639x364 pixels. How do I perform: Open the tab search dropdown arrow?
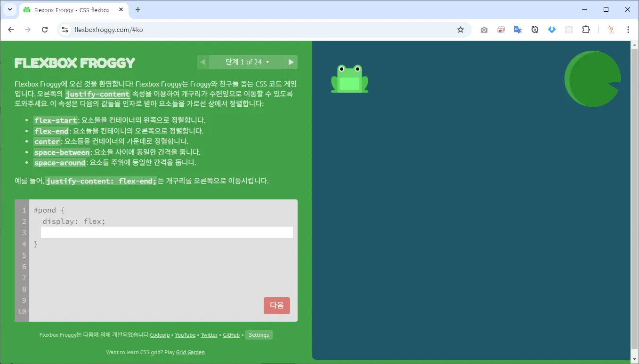pyautogui.click(x=9, y=9)
